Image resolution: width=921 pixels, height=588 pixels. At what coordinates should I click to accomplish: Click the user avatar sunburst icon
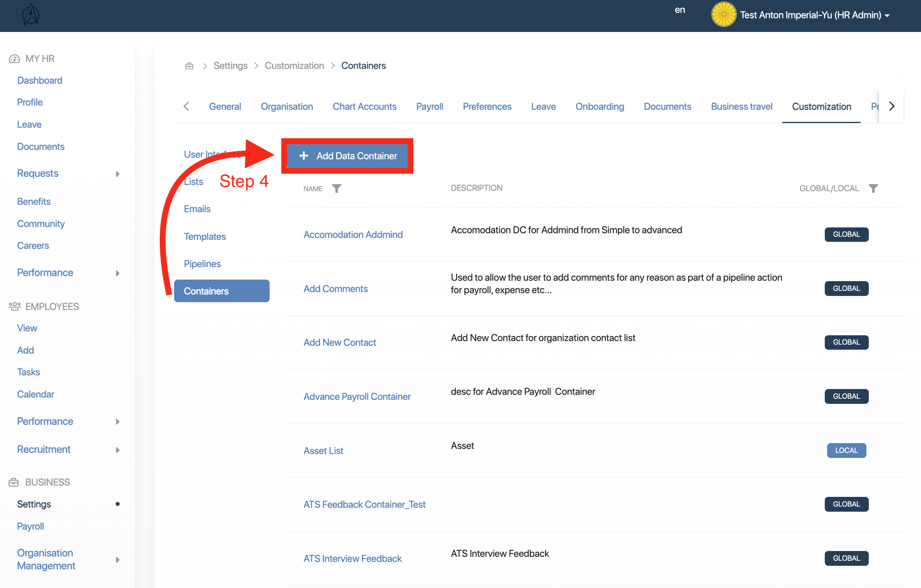[723, 15]
